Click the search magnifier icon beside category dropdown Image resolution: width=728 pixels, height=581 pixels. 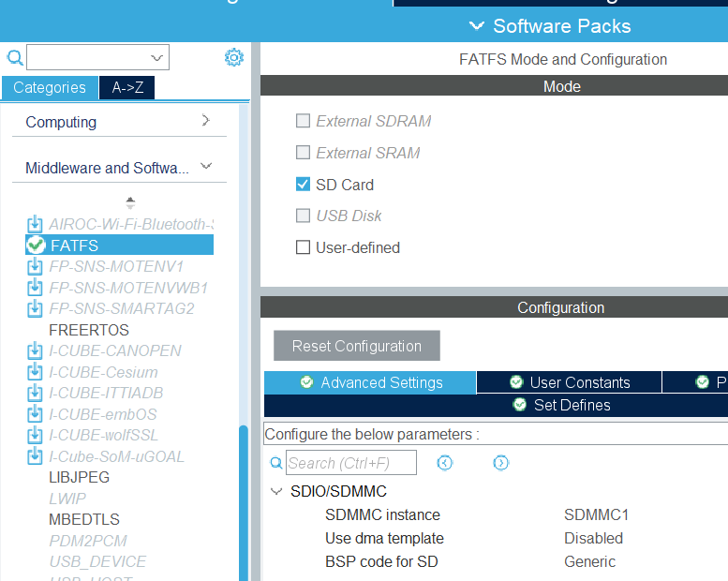15,58
